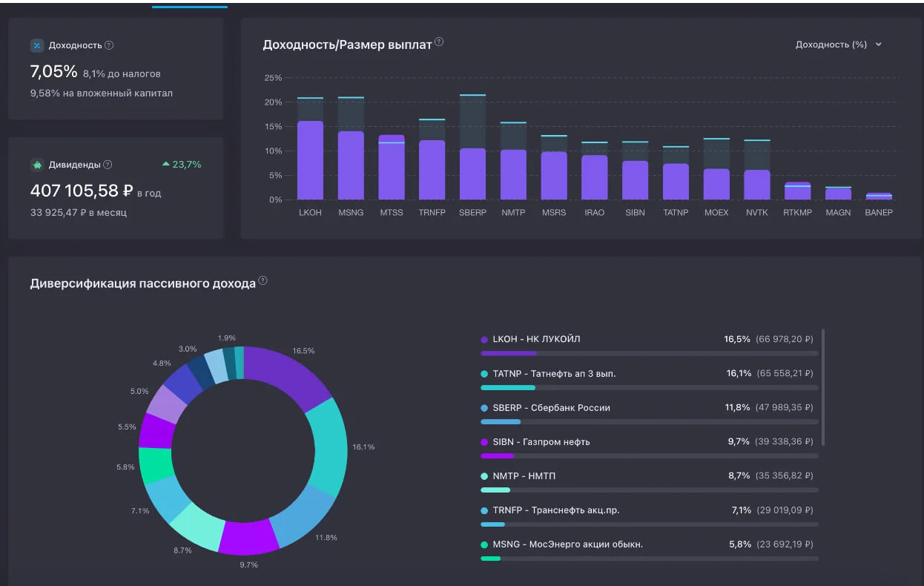The width and height of the screenshot is (924, 586).
Task: Click the (47 989,35 ₽) amount
Action: coord(785,408)
